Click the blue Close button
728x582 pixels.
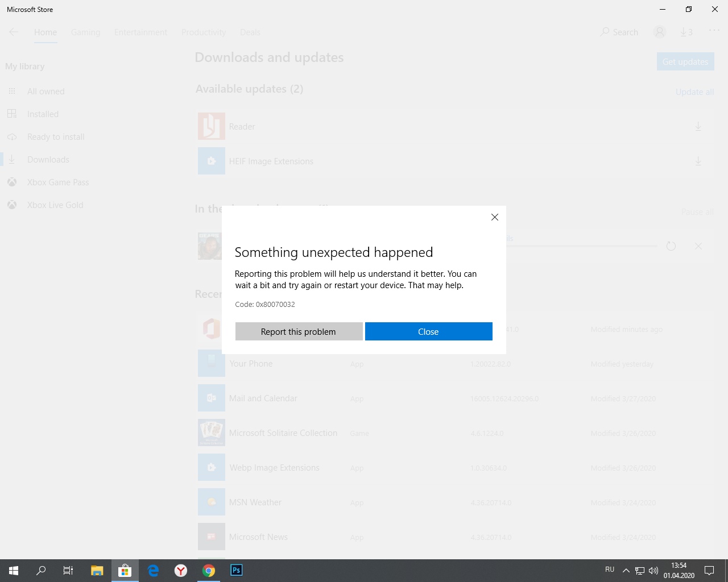pos(428,331)
